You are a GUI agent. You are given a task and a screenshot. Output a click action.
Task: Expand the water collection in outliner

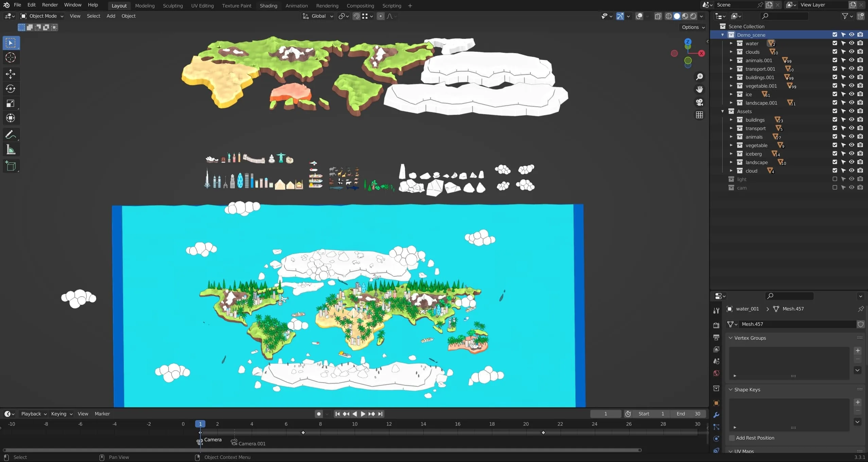(x=731, y=43)
